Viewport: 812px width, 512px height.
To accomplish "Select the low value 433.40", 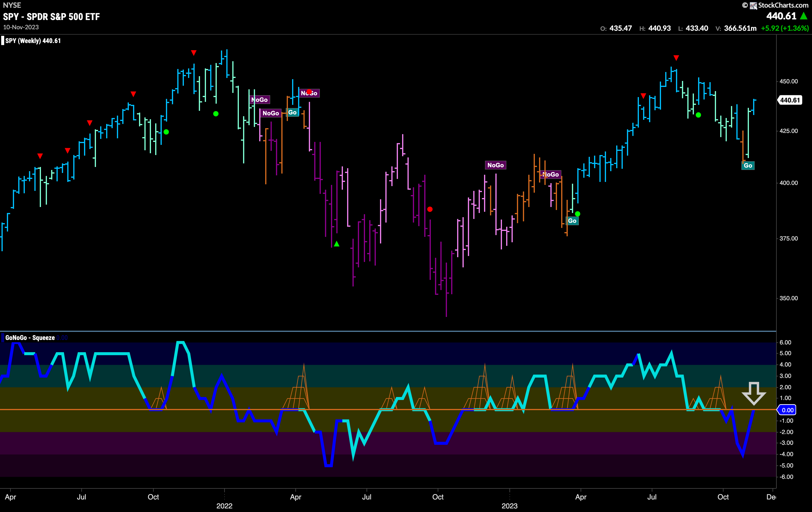I will [x=697, y=28].
